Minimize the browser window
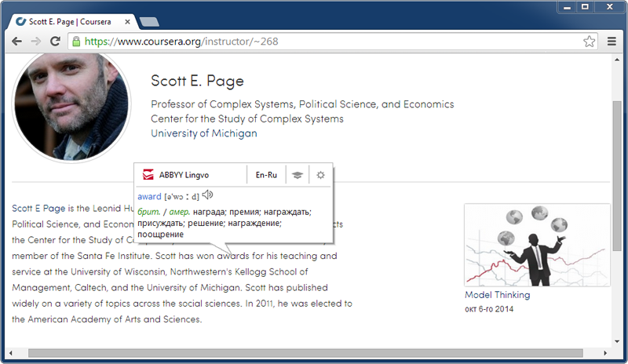628x364 pixels. (x=567, y=7)
